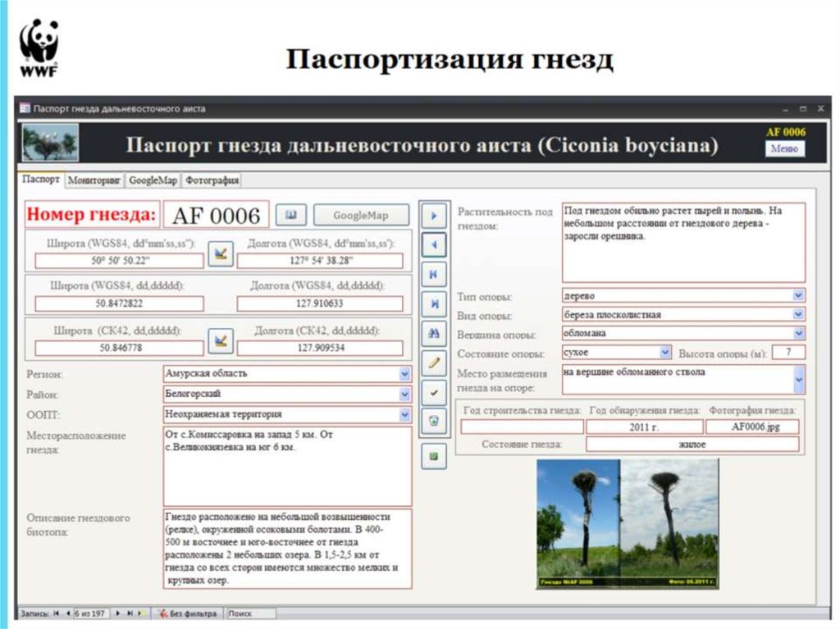
Task: Click the pencil edit icon
Action: pyautogui.click(x=434, y=362)
